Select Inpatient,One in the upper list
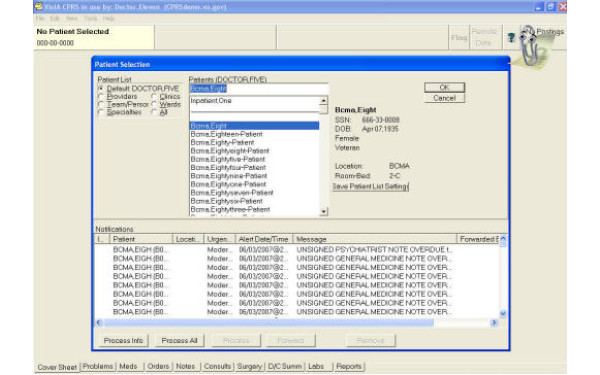 coord(254,101)
